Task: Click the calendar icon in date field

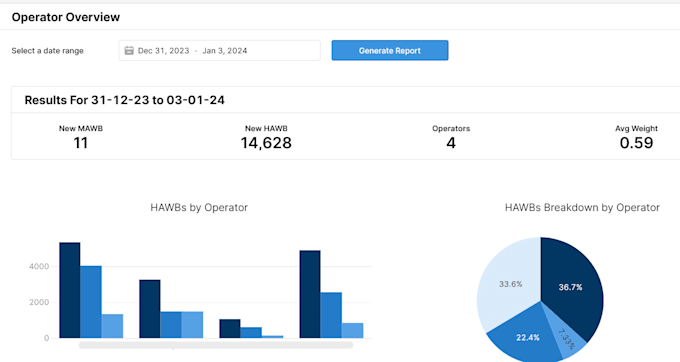Action: [x=129, y=50]
